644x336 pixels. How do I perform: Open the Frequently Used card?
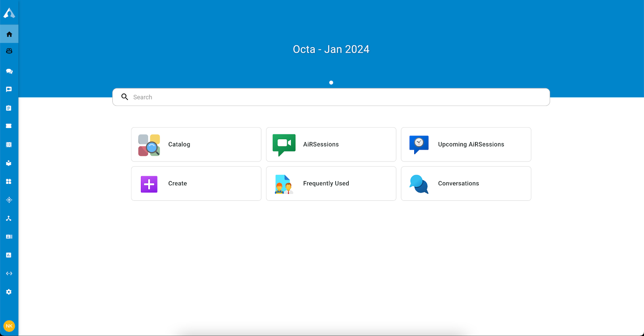[x=331, y=183]
